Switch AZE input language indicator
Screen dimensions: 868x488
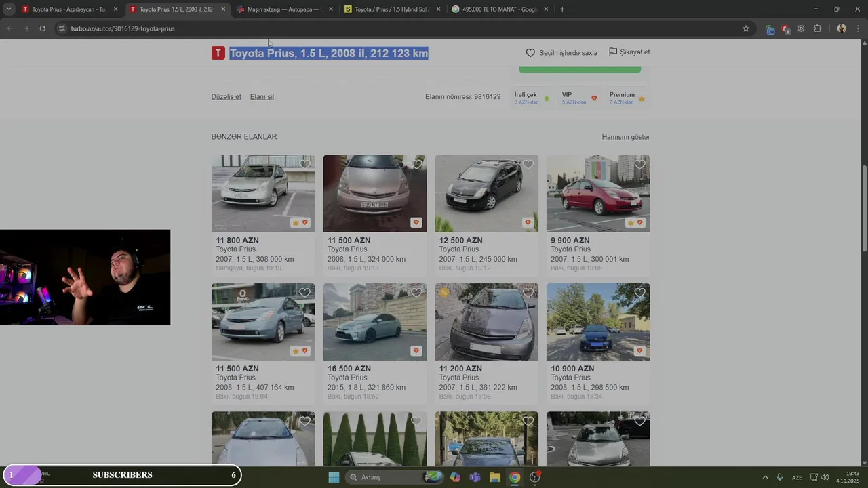coord(797,477)
